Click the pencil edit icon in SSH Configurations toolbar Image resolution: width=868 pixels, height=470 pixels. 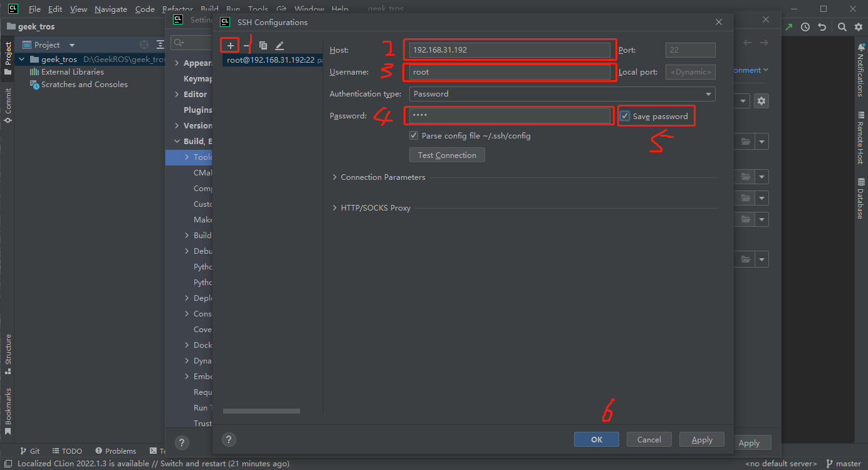pos(280,46)
